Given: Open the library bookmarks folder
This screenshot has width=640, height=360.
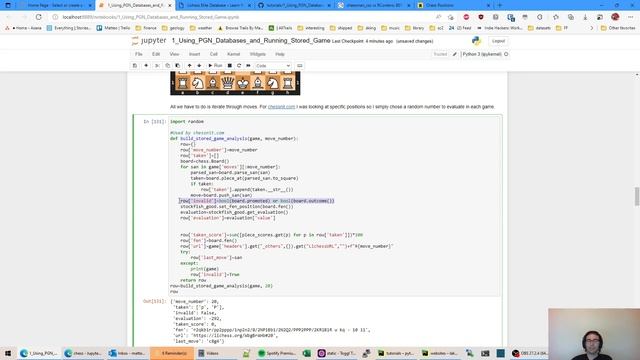Looking at the screenshot, I should point(414,28).
